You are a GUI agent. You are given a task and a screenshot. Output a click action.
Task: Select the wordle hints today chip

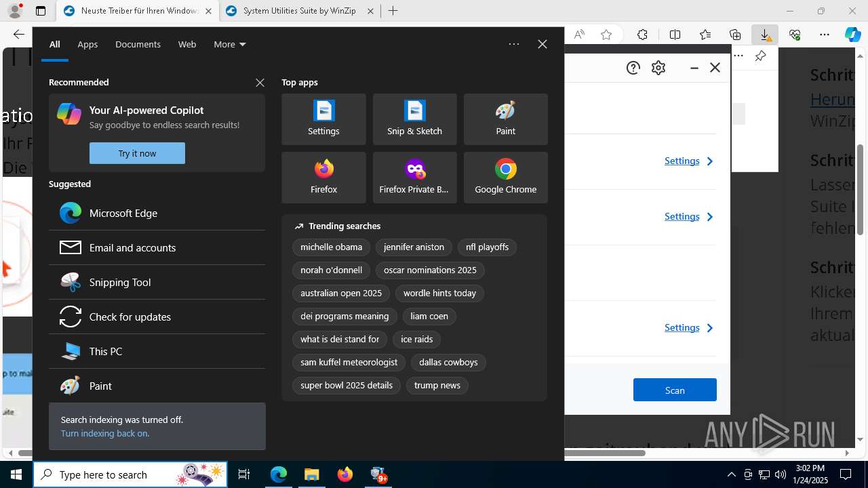tap(439, 293)
